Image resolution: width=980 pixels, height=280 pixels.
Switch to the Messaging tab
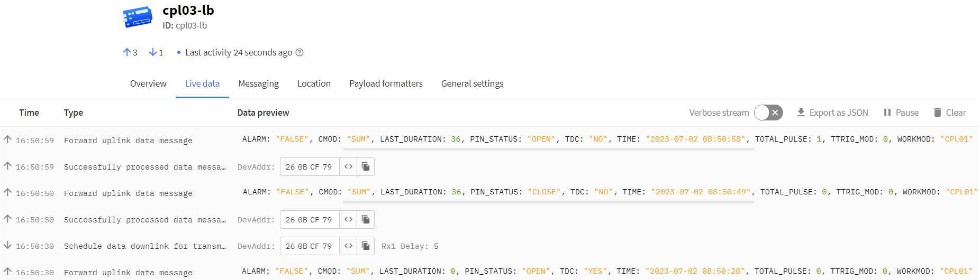(258, 83)
